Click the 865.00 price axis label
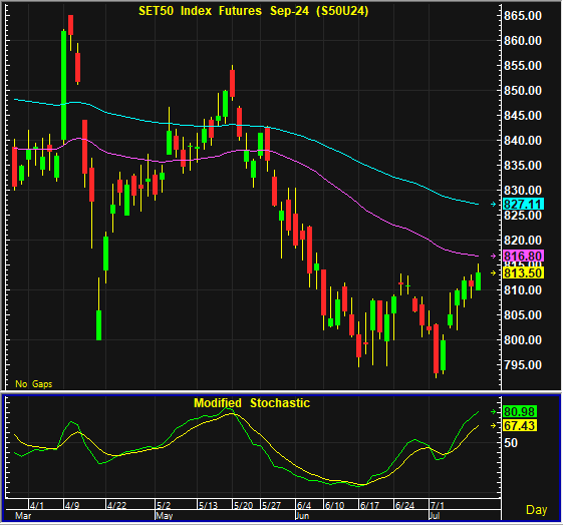 coord(523,16)
